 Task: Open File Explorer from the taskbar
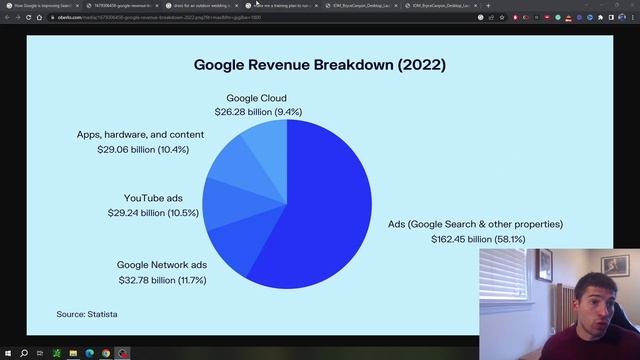[x=73, y=353]
